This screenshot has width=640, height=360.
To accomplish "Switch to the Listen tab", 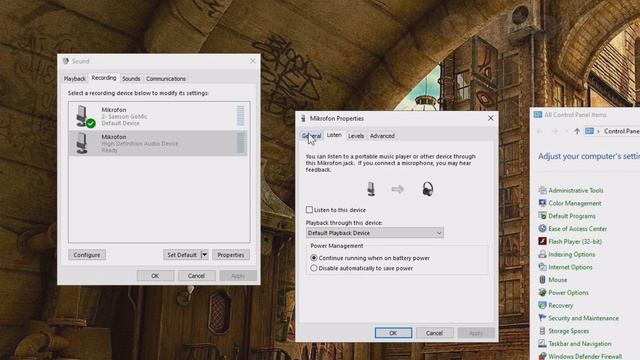I will pos(334,135).
